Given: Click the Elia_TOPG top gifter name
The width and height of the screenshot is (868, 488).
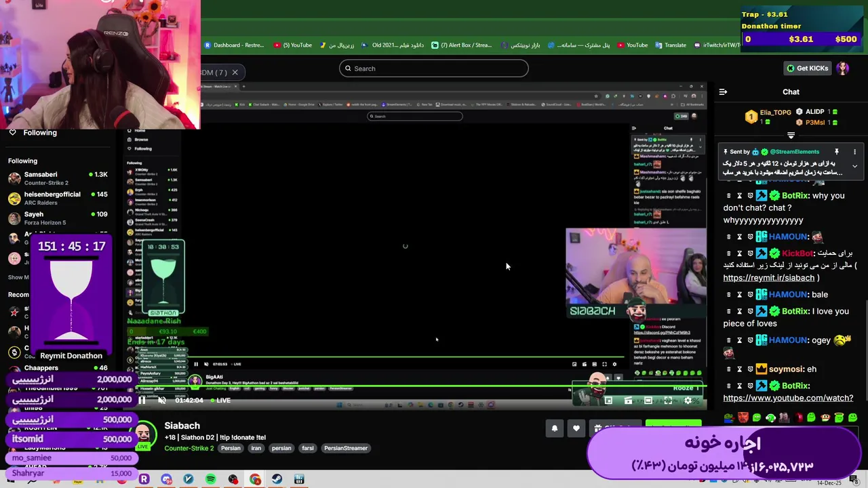Looking at the screenshot, I should [776, 113].
